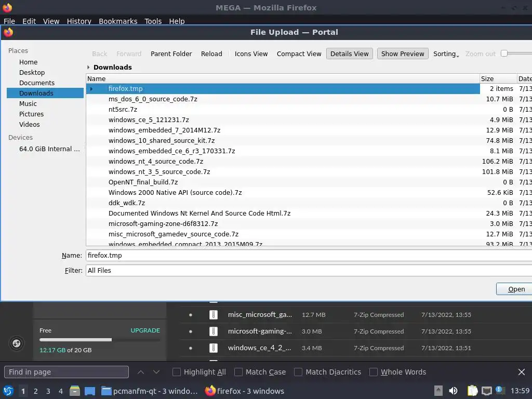Go to next find match arrow
Screen dimensions: 532x399
156,372
